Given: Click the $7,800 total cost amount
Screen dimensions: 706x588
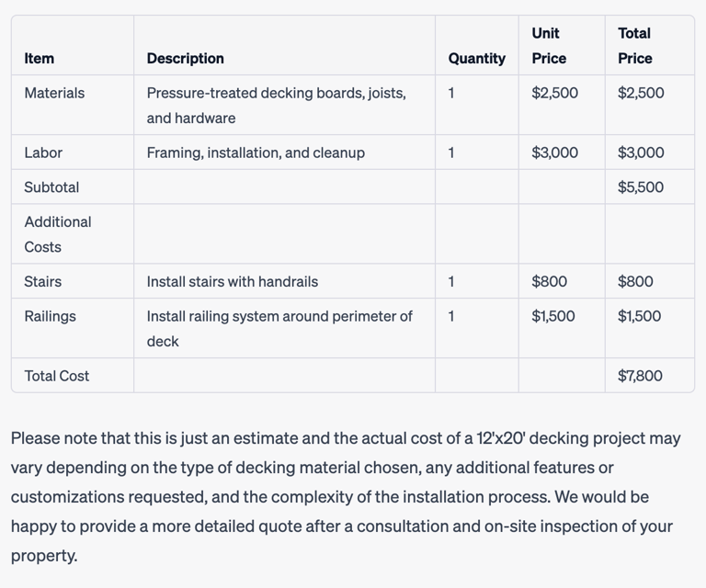Looking at the screenshot, I should tap(640, 376).
